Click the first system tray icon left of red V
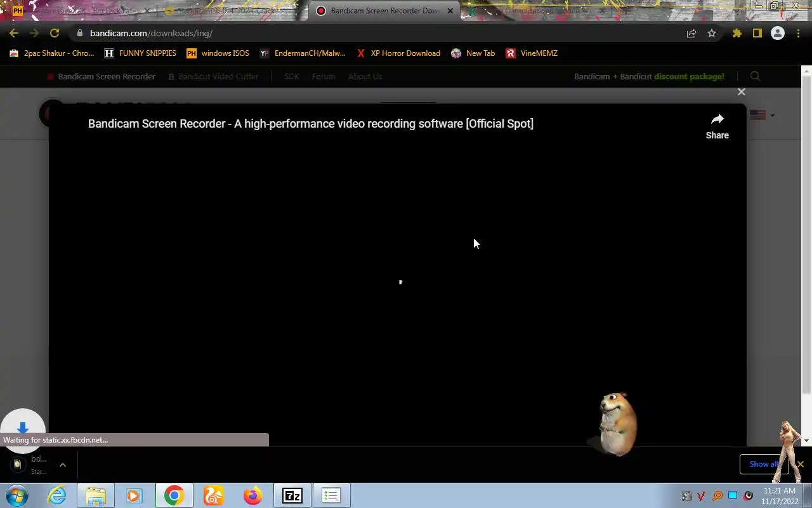 [x=686, y=496]
